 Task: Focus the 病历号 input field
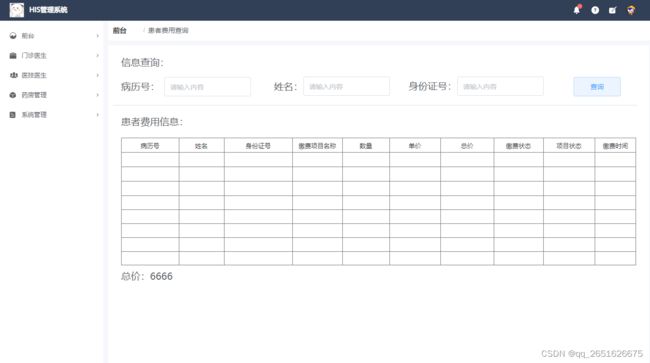(x=207, y=87)
